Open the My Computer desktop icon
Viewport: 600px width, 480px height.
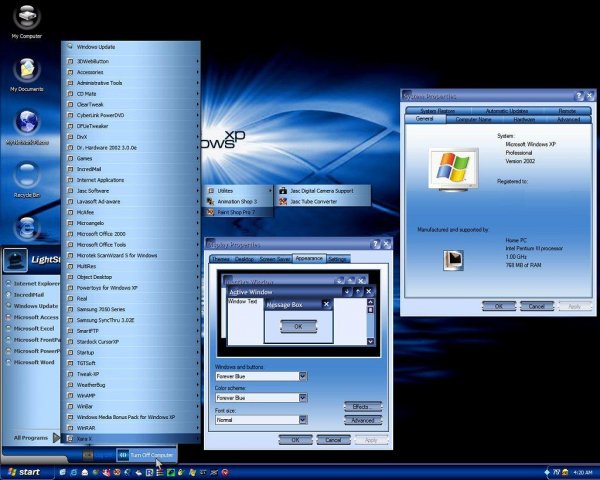click(26, 17)
